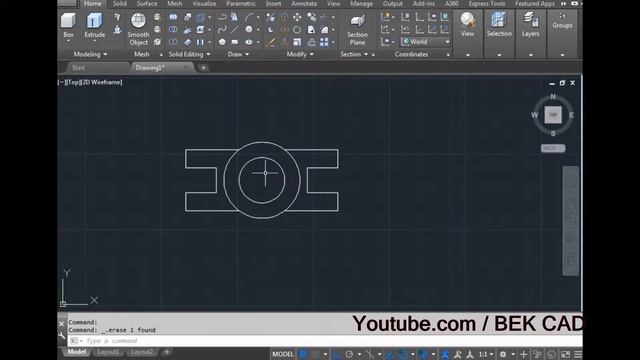Image resolution: width=640 pixels, height=360 pixels.
Task: Select the Box modeling tool
Action: click(68, 24)
